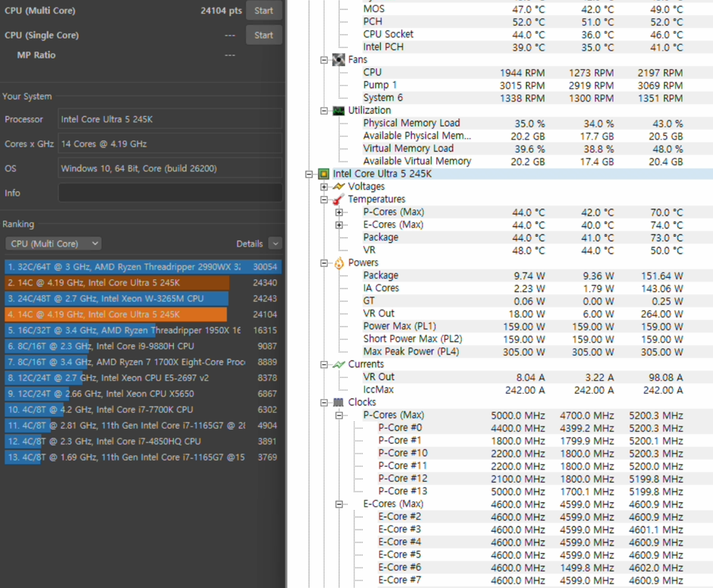Click the Utilization graph icon

339,111
